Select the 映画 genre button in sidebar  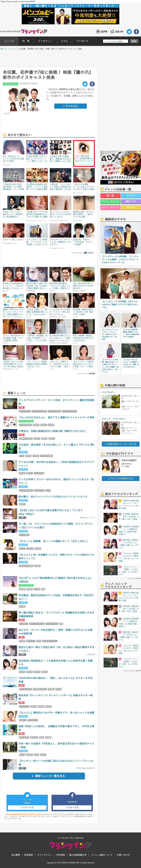(x=110, y=195)
